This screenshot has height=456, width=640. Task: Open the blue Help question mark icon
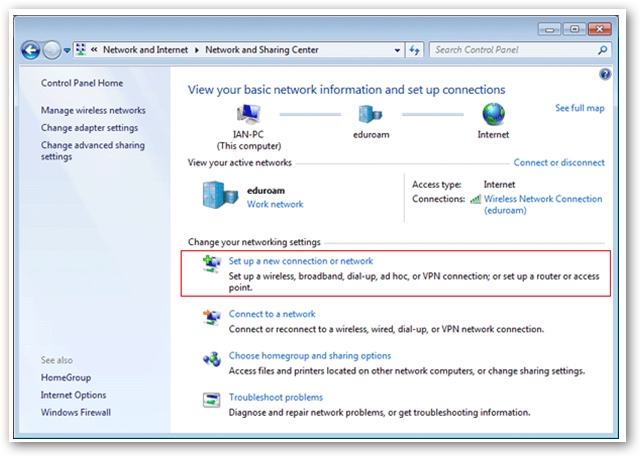tap(605, 74)
